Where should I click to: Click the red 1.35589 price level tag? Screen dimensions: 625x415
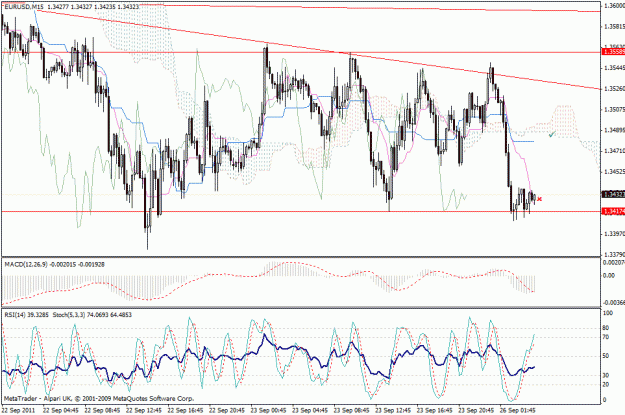[614, 52]
